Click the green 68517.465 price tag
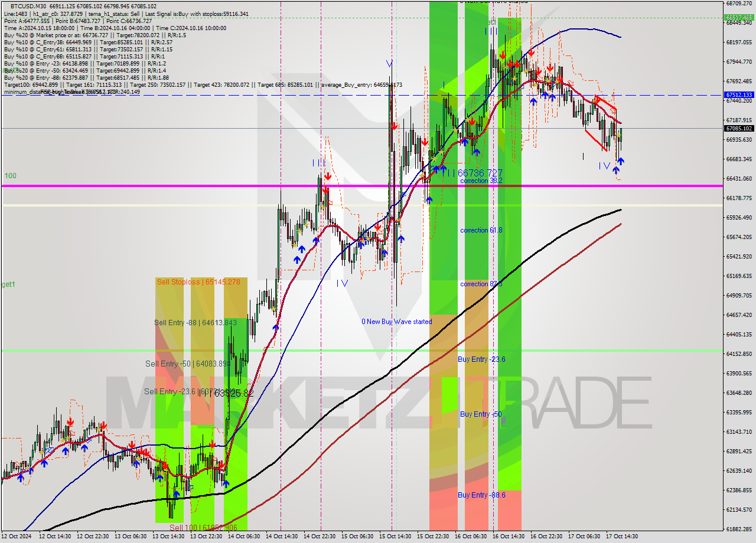This screenshot has width=756, height=543. pyautogui.click(x=739, y=17)
